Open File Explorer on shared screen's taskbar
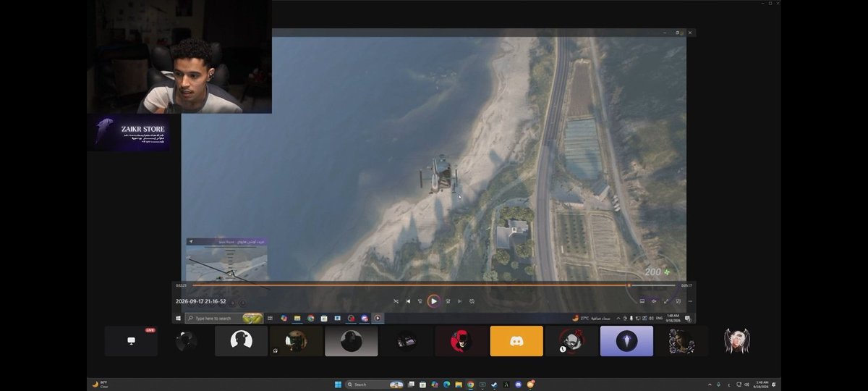This screenshot has height=391, width=868. pyautogui.click(x=297, y=318)
